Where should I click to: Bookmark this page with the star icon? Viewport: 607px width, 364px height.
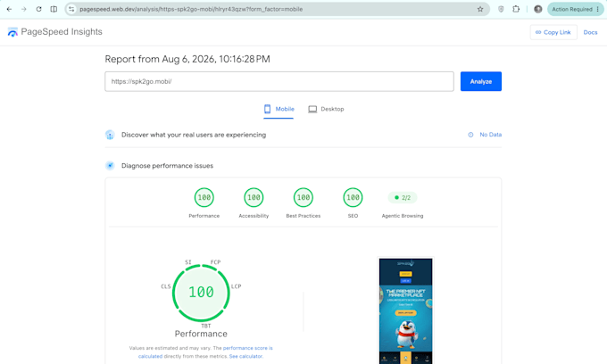tap(480, 9)
